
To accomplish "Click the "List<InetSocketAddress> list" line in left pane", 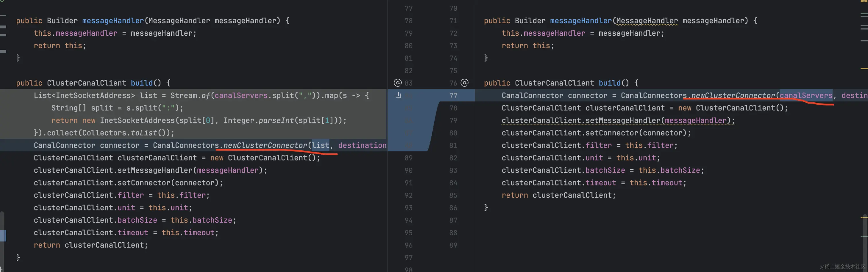I will point(201,95).
